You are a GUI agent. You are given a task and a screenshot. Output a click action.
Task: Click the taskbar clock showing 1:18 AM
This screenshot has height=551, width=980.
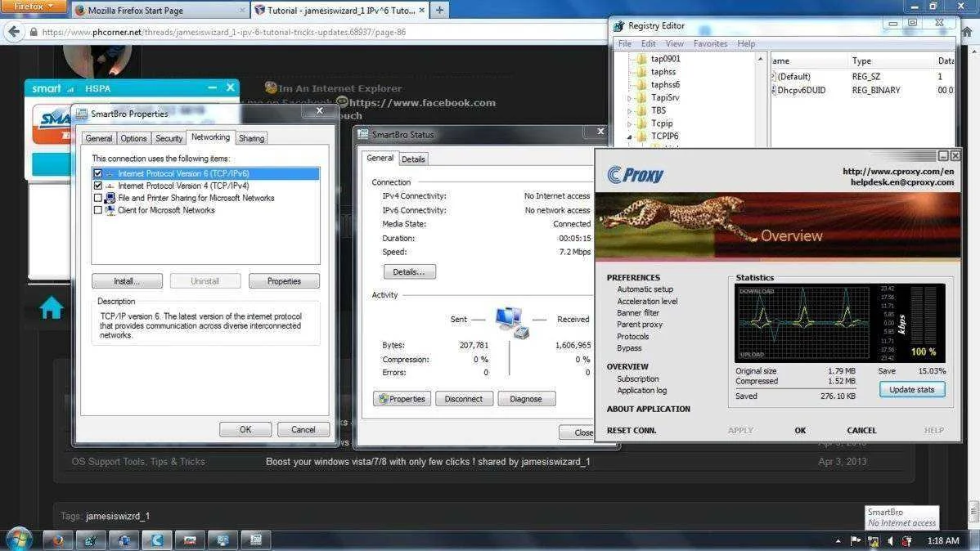click(x=943, y=541)
